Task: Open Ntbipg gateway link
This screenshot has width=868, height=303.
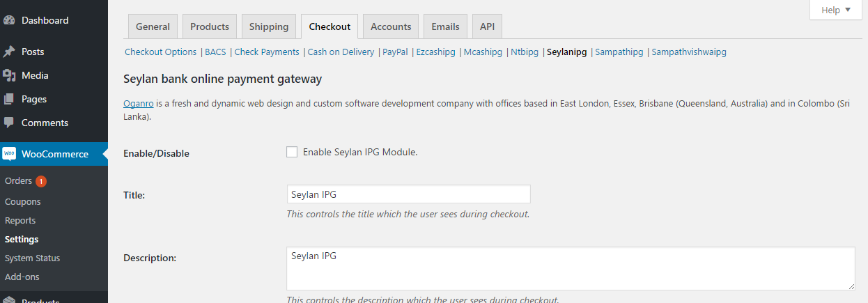Action: click(525, 52)
